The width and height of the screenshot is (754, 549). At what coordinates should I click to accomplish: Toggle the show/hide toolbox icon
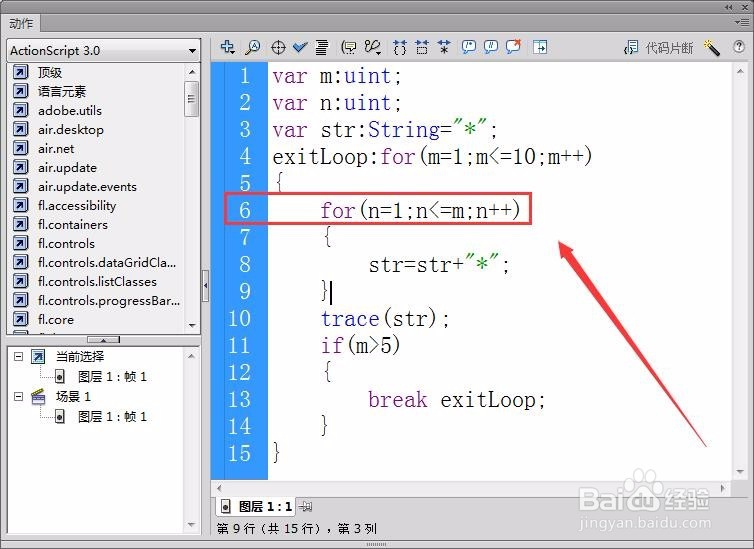[x=540, y=47]
